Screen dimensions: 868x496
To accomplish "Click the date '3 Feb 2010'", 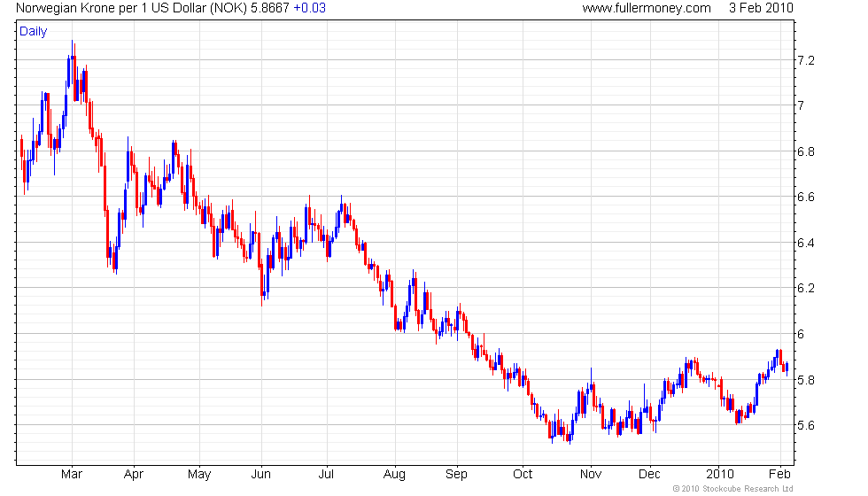I will pos(761,8).
